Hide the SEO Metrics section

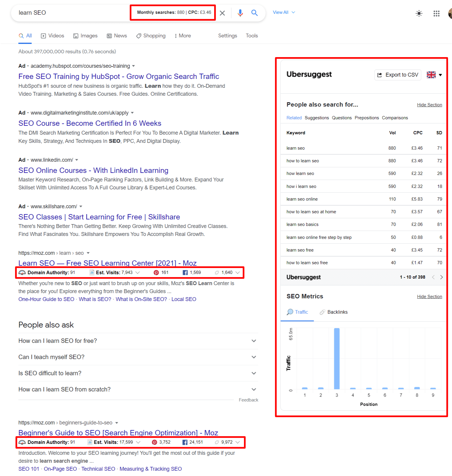pyautogui.click(x=429, y=297)
